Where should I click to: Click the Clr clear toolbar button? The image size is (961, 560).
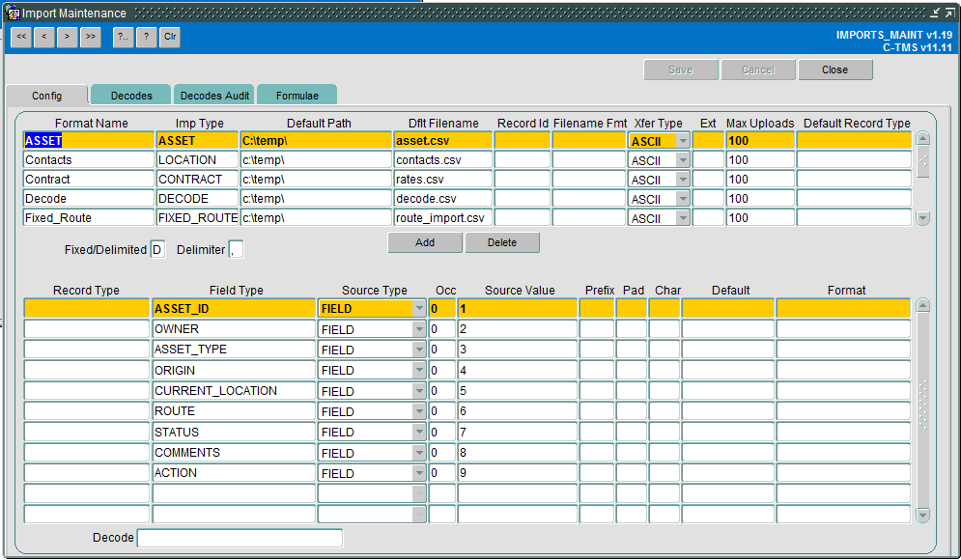tap(170, 37)
